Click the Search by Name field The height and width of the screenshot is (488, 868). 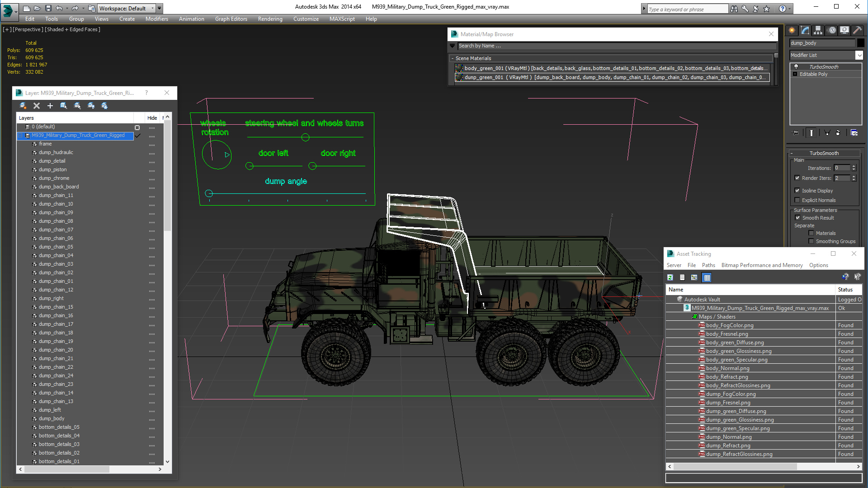(617, 46)
